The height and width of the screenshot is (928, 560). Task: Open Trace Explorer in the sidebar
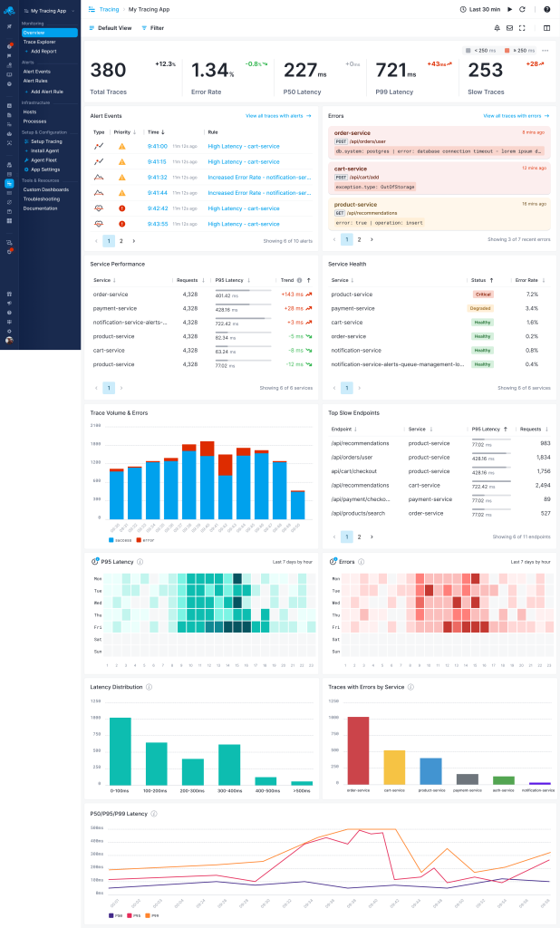point(39,42)
